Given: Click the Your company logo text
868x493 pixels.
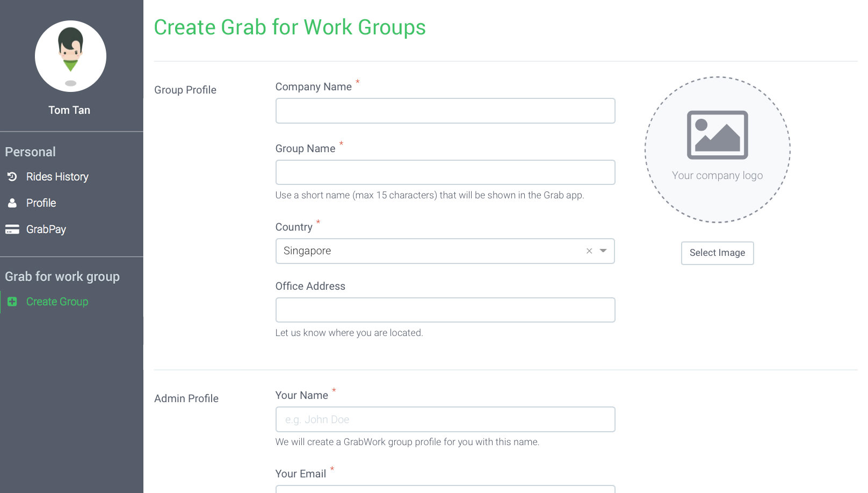Looking at the screenshot, I should (717, 176).
